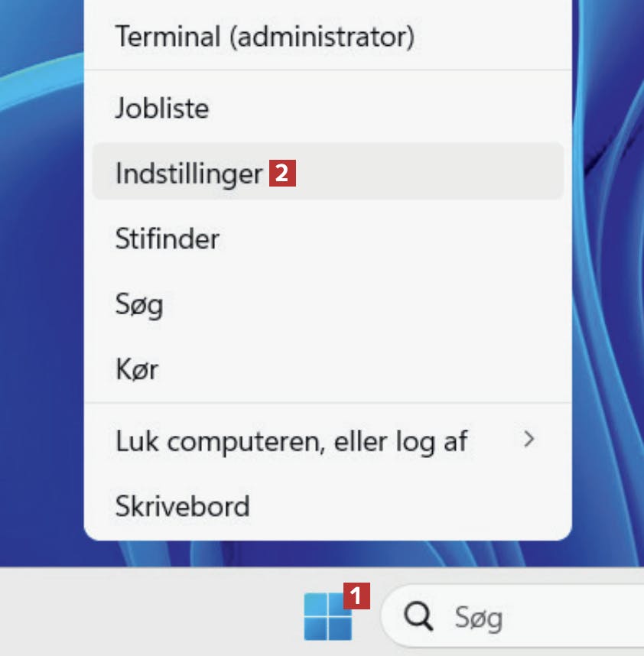Click the Windows Start button
Image resolution: width=644 pixels, height=656 pixels.
(x=327, y=616)
